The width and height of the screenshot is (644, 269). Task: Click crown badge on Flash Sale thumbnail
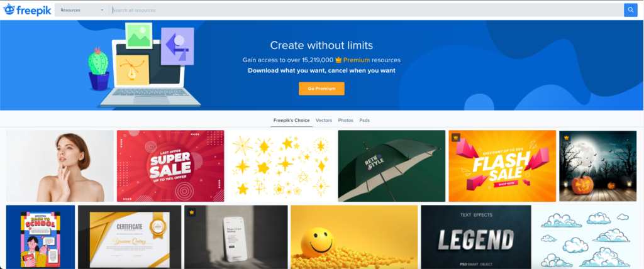455,137
